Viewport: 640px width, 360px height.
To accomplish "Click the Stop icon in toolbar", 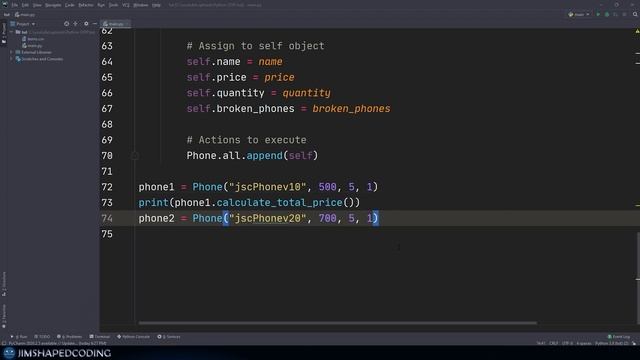I will (624, 14).
